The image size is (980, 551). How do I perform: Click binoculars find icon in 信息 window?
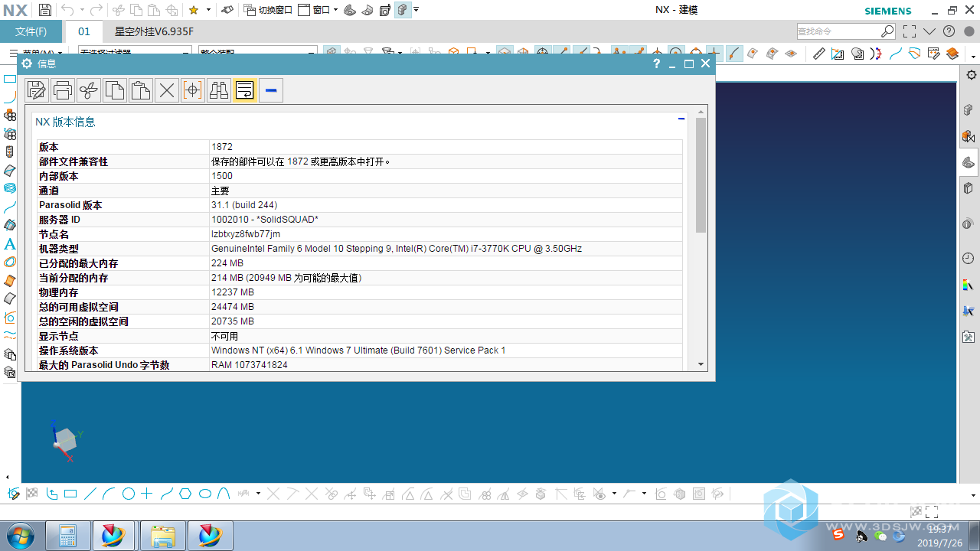[x=219, y=90]
